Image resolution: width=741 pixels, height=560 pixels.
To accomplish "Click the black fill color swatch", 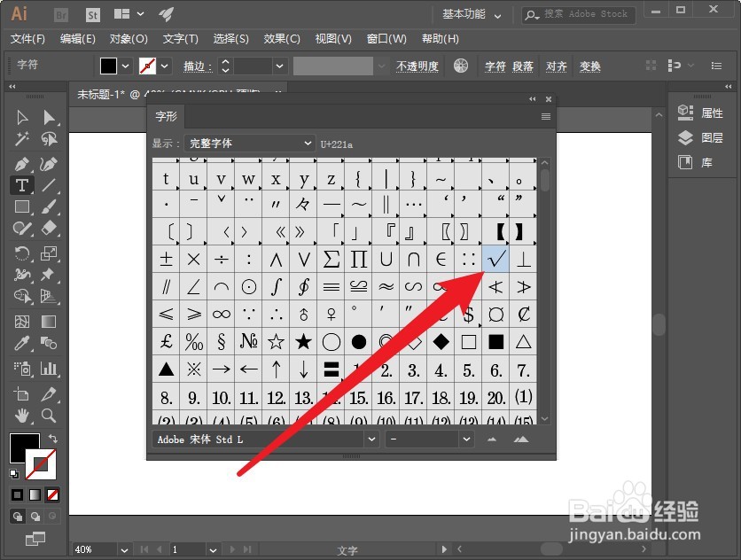I will [x=108, y=65].
